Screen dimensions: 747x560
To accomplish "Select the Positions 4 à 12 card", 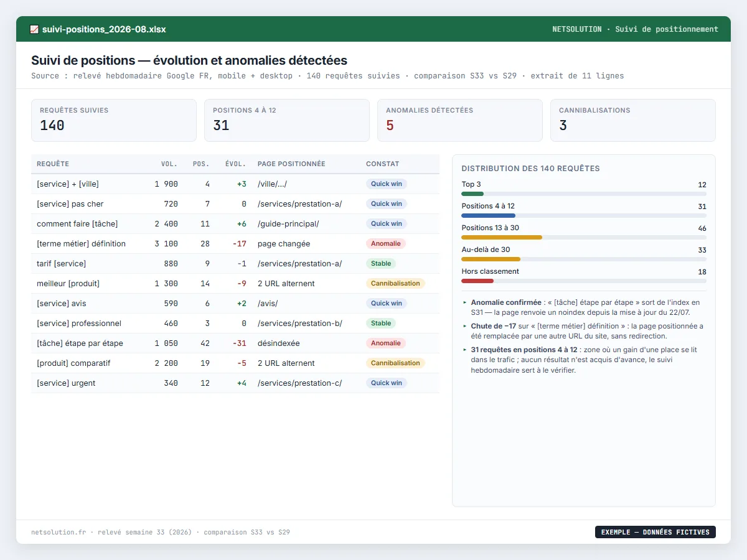I will point(287,121).
